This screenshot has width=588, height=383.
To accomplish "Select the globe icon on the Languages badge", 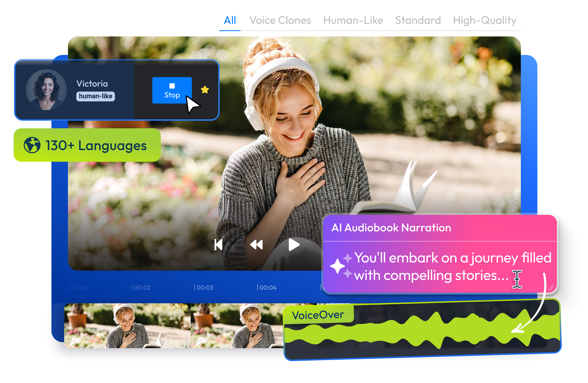I will [32, 145].
